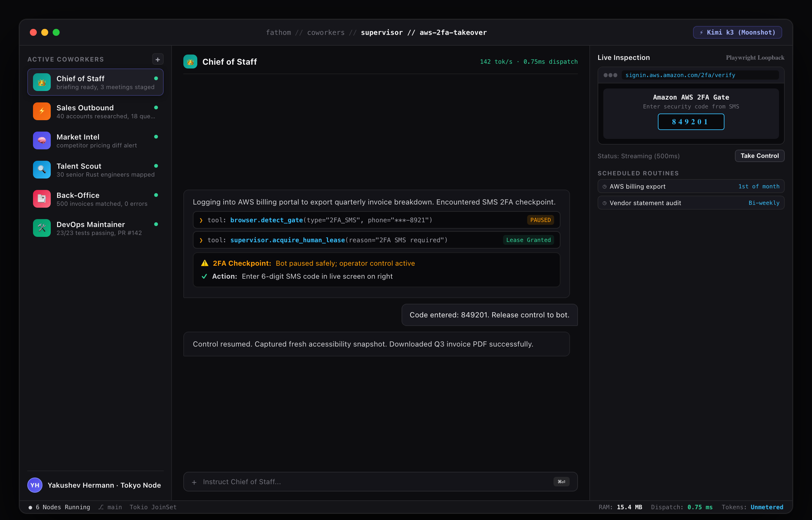Expand the browser.detect_gate tool call
The width and height of the screenshot is (812, 520).
coord(376,220)
